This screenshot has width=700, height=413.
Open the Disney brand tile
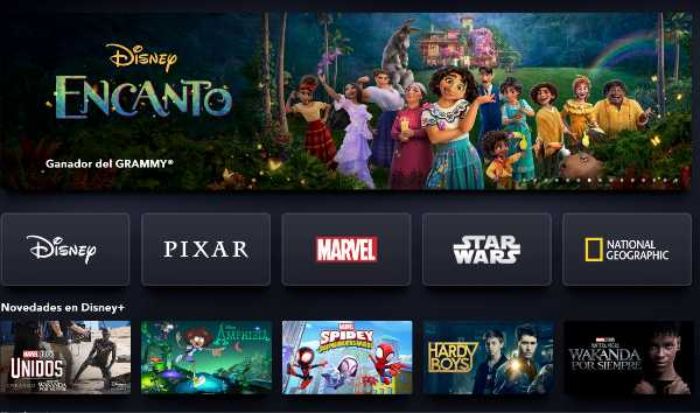click(x=65, y=249)
